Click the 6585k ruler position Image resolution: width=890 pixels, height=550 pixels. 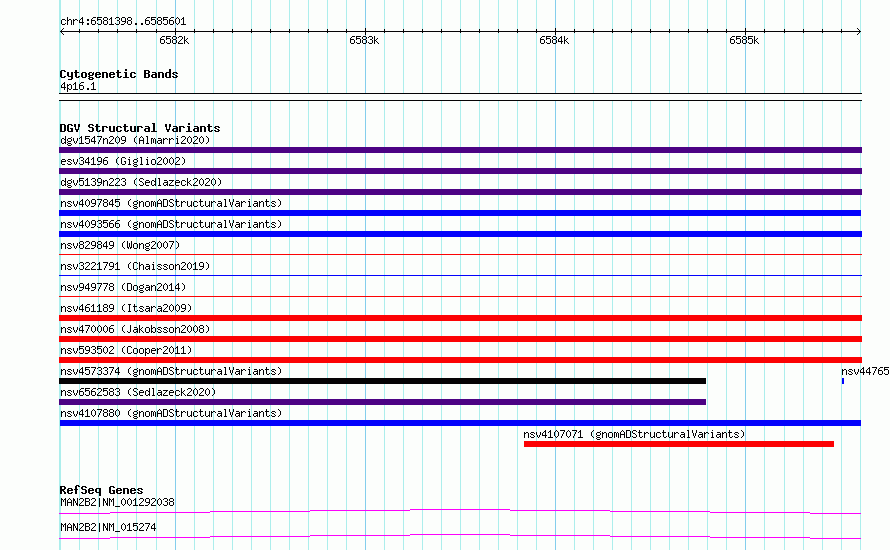[744, 40]
